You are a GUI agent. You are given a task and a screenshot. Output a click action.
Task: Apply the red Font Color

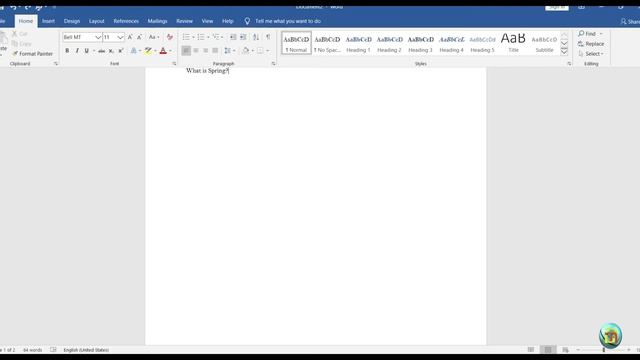click(163, 51)
